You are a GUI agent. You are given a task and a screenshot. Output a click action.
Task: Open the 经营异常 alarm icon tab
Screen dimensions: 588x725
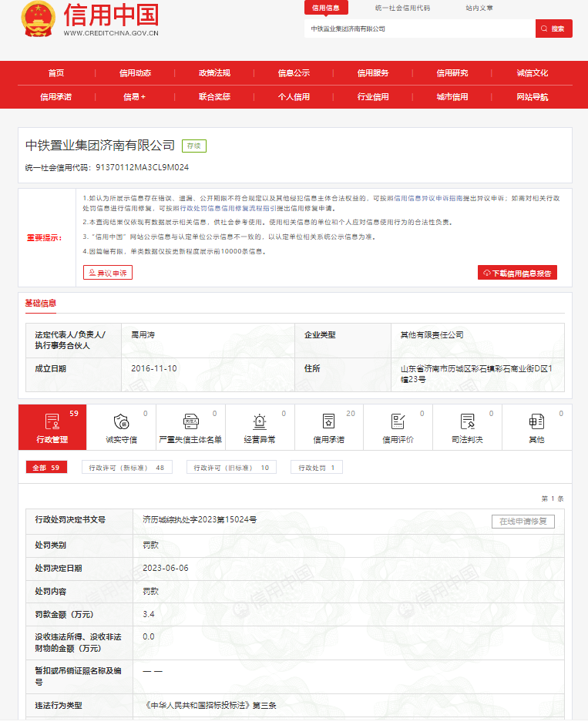pyautogui.click(x=260, y=428)
